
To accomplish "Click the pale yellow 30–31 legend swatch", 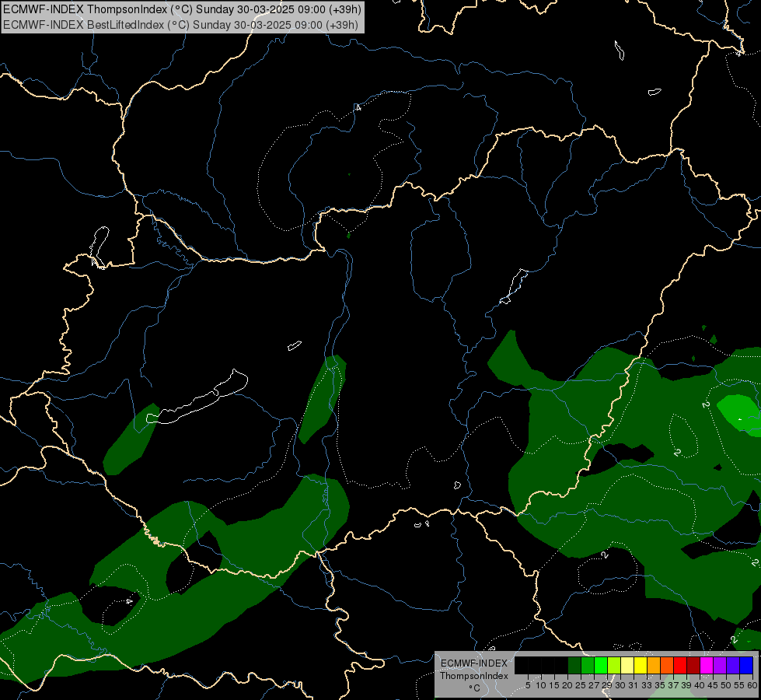I will click(x=627, y=665).
